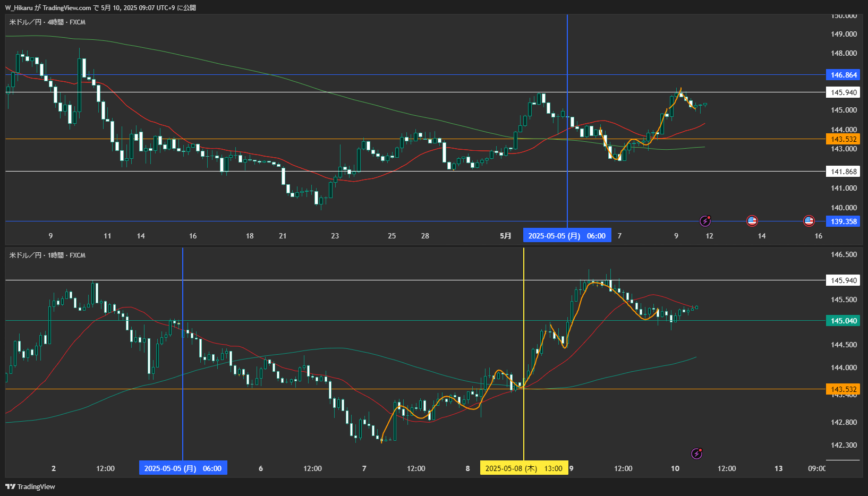The image size is (868, 496).
Task: Click the 145.940 label on the 1時間 chart
Action: click(x=843, y=280)
